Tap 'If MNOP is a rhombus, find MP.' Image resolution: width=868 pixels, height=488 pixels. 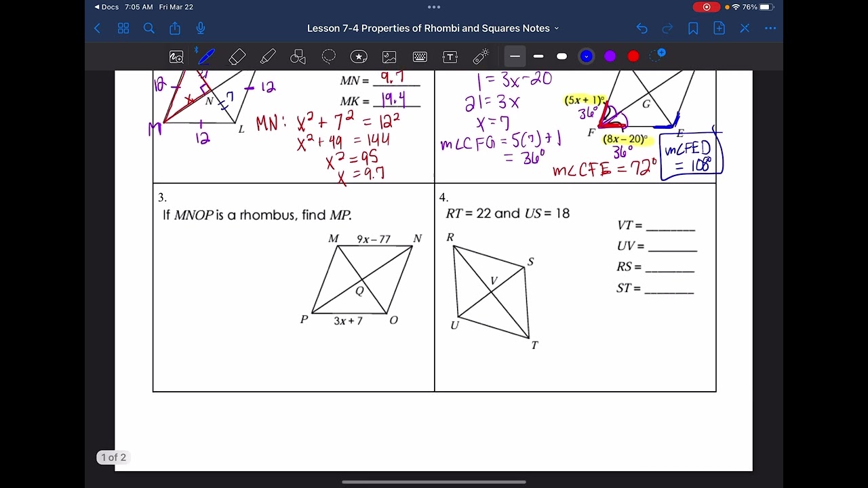(x=257, y=216)
